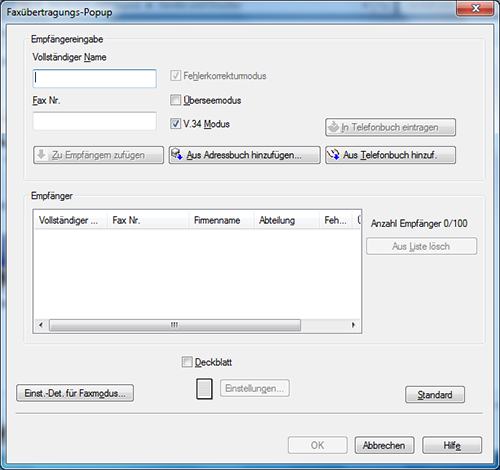Screen dimensions: 500x470
Task: Open Aus Adressbuch hinzufügen dialog
Action: [x=245, y=155]
